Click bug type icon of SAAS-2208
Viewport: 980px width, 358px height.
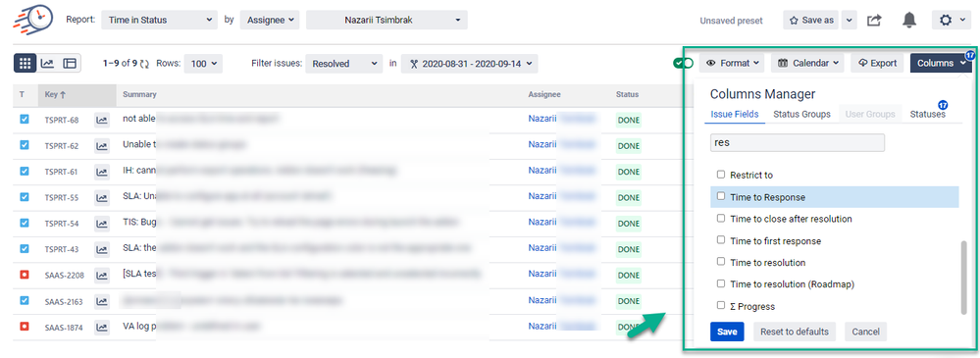(25, 275)
